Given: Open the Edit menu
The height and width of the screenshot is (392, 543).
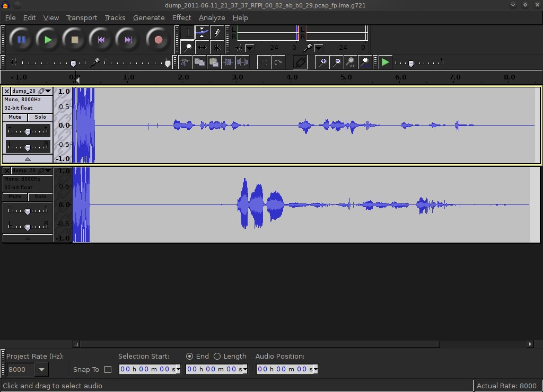Looking at the screenshot, I should click(30, 17).
